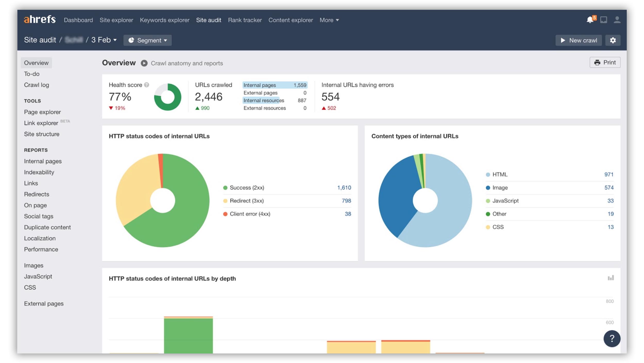
Task: Open Crawl anatomy and reports link
Action: coord(187,63)
